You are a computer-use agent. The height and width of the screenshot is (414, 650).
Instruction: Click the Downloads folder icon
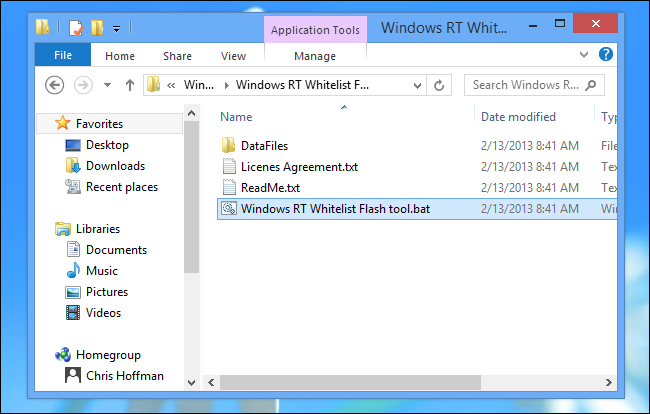point(73,165)
